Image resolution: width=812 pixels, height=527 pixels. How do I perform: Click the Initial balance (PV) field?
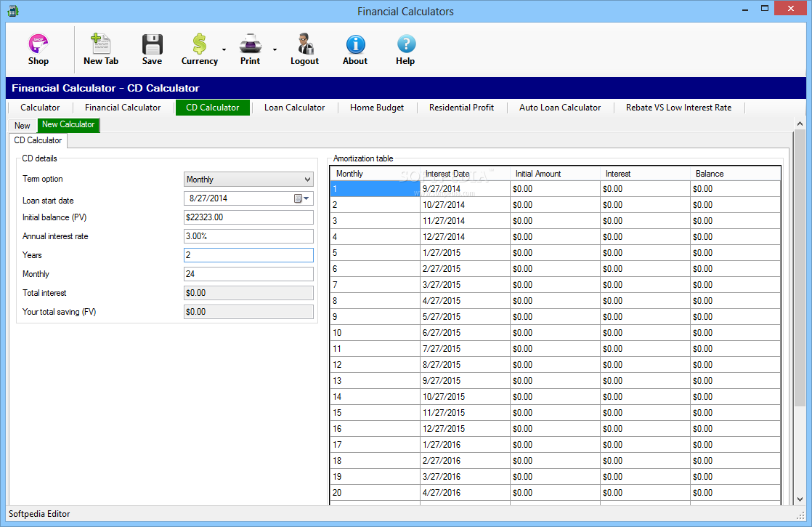pos(248,217)
